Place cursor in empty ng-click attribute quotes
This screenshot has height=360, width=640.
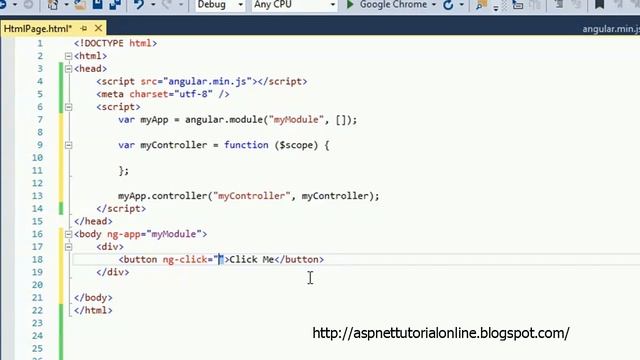220,260
